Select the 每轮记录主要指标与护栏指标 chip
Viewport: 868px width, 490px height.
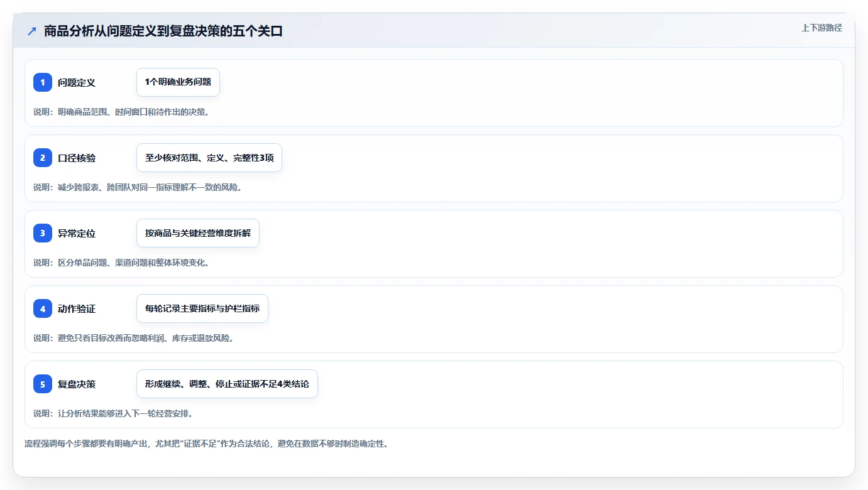click(x=202, y=308)
